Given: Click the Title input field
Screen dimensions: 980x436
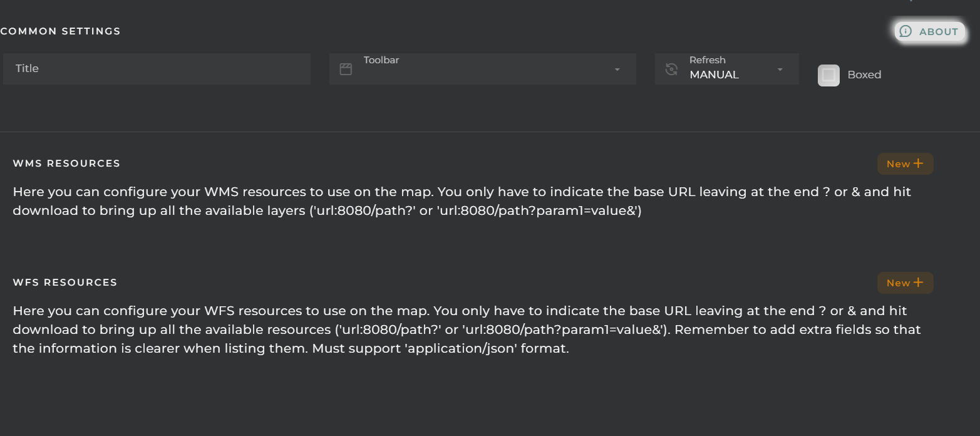Looking at the screenshot, I should 157,69.
